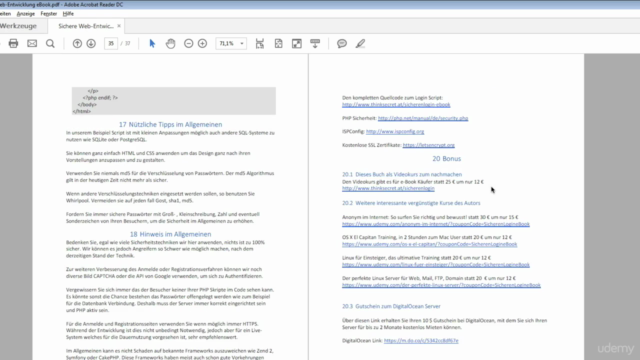The height and width of the screenshot is (360, 640).
Task: Open the udemy der-perfekte-linux-server coupon link
Action: (441, 285)
